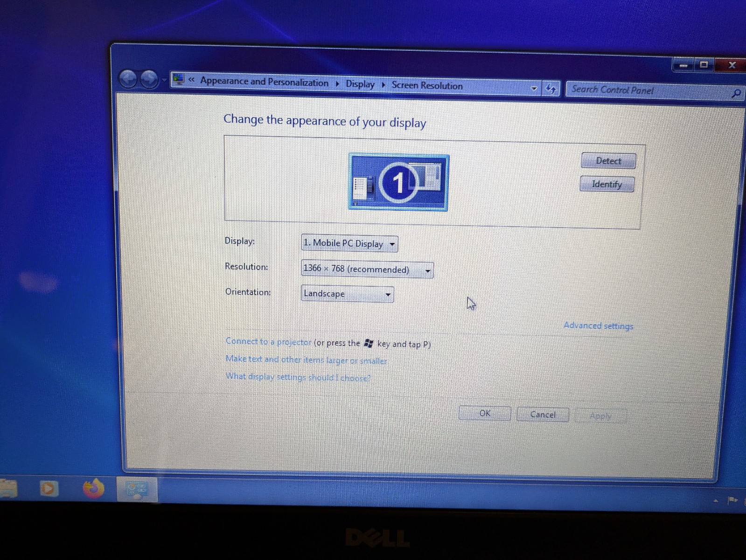Expand arrow after Display breadcrumb
Screen dimensions: 746x560
pos(383,85)
